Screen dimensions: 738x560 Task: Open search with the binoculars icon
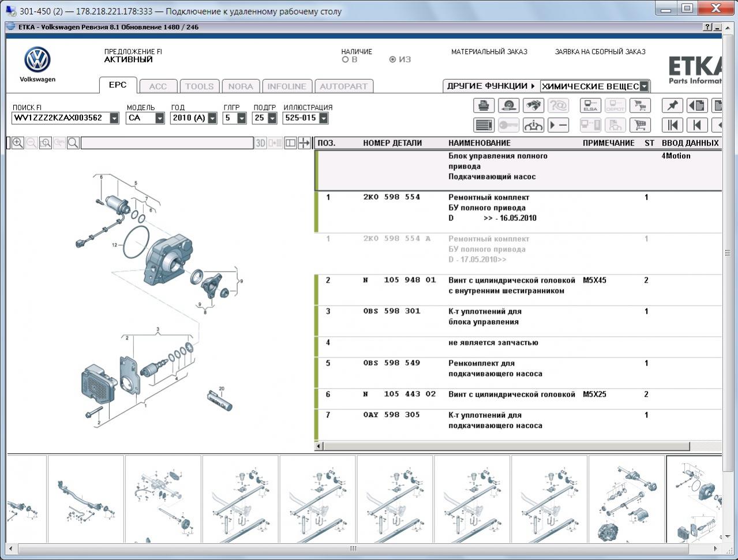coord(533,106)
